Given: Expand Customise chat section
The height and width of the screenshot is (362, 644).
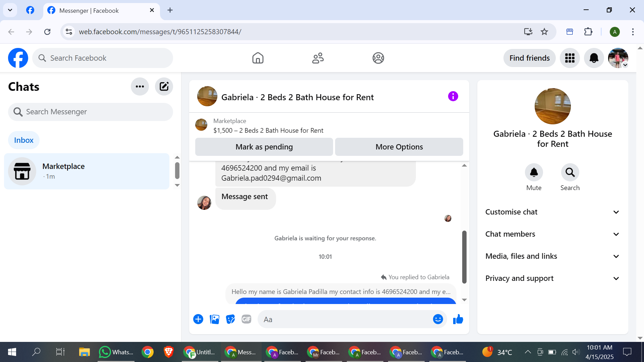Looking at the screenshot, I should [552, 212].
